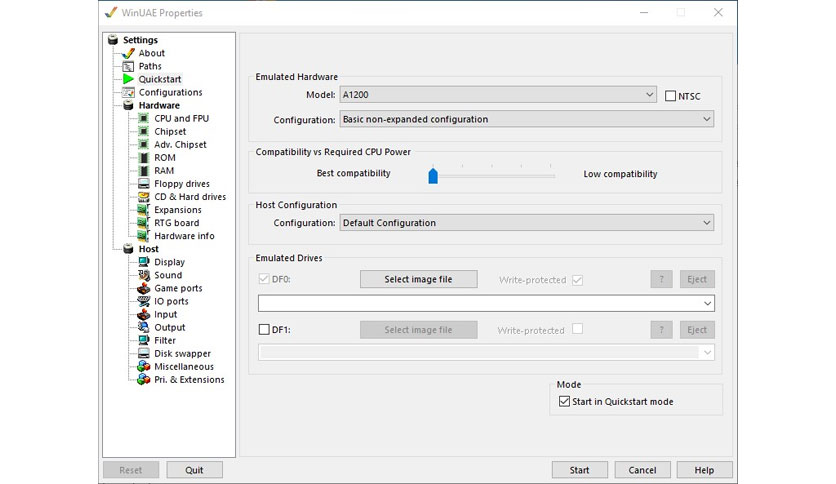Click the Floppy drives icon
Screen dimensions: 836x484
[x=143, y=183]
